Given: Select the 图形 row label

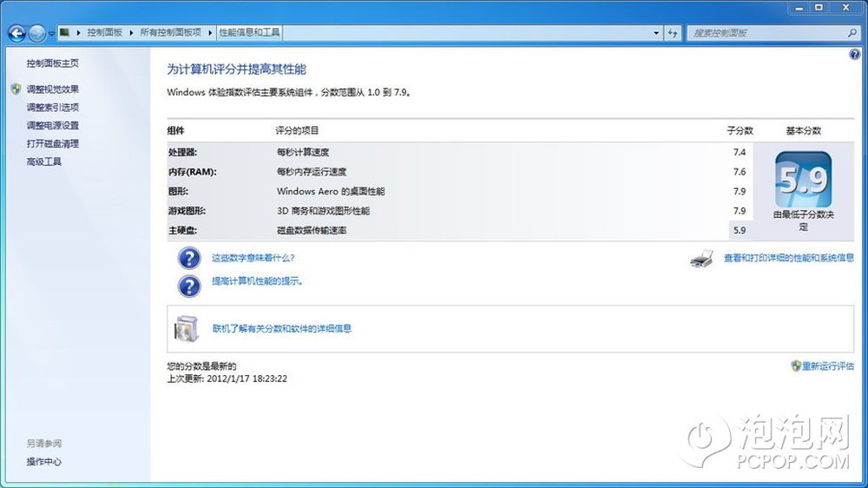Looking at the screenshot, I should click(x=178, y=191).
